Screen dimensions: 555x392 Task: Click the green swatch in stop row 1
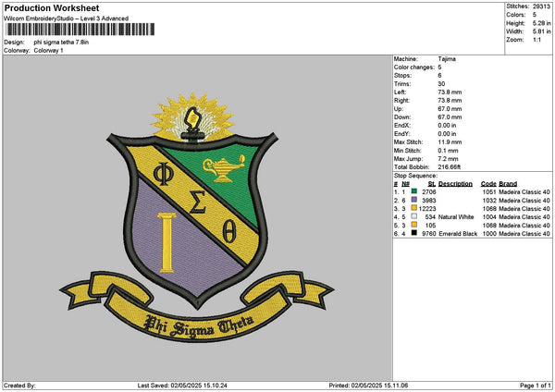click(414, 191)
